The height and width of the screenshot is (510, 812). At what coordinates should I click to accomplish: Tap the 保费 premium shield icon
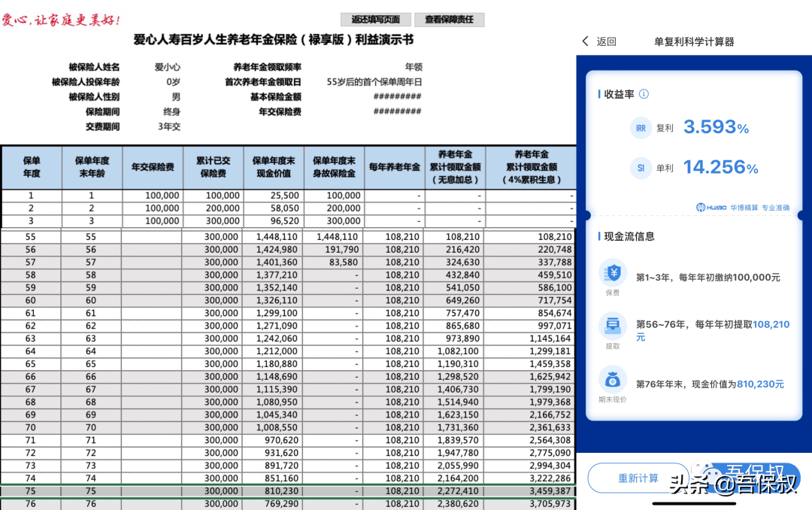[613, 272]
